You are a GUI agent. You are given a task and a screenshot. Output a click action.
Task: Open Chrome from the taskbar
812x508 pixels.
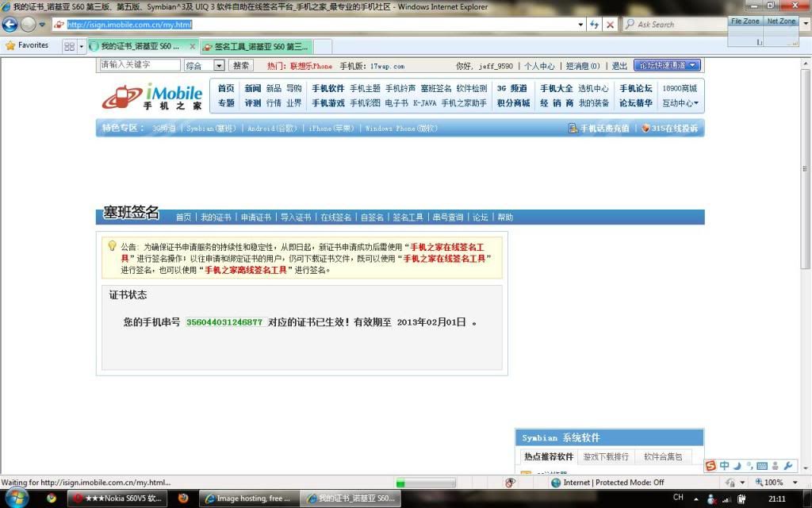click(52, 498)
